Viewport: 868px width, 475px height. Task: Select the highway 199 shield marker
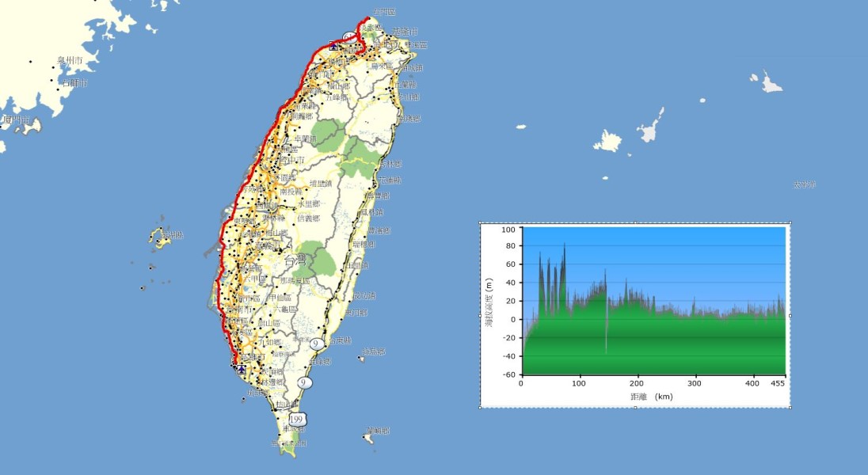click(x=297, y=418)
